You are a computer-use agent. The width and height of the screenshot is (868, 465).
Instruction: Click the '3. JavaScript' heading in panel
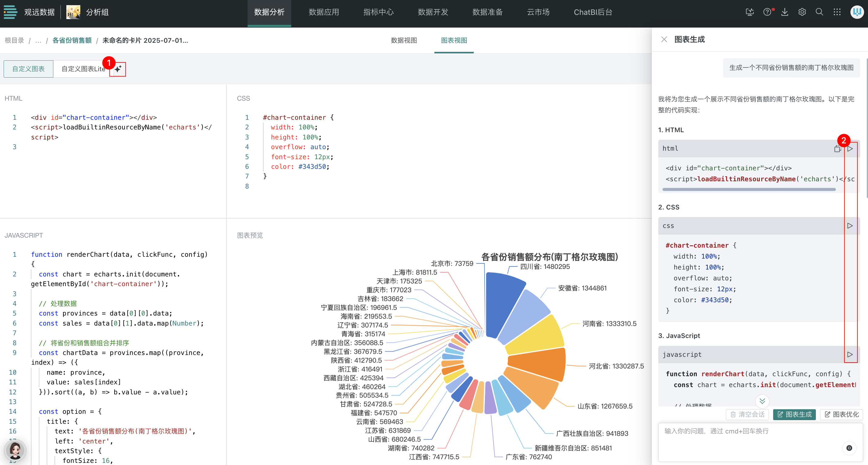(679, 336)
